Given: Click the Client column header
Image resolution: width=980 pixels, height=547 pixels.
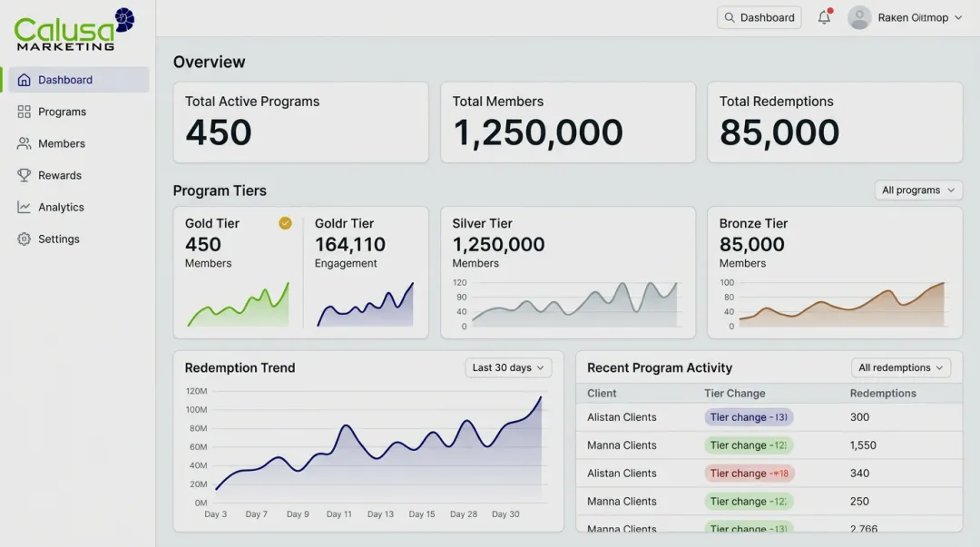Looking at the screenshot, I should coord(602,393).
